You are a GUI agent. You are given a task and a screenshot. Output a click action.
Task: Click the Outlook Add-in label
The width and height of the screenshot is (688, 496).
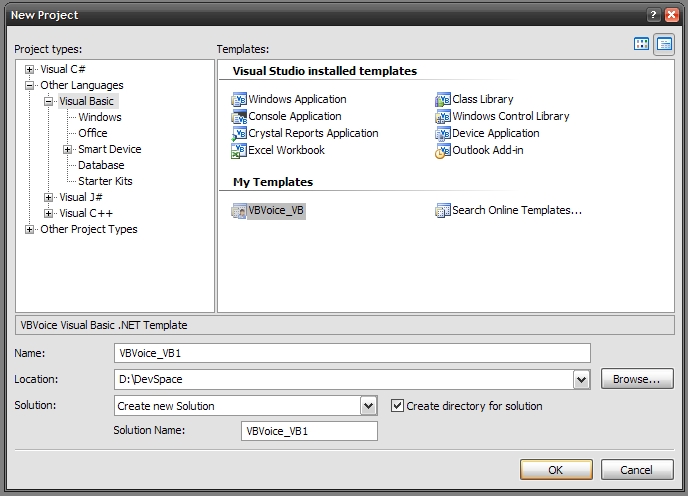(x=487, y=150)
